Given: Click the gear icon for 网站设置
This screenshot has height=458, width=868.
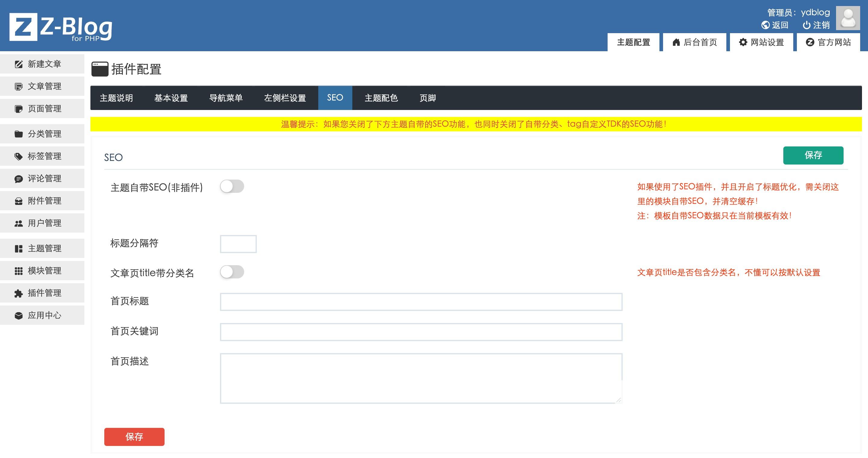Looking at the screenshot, I should point(743,42).
